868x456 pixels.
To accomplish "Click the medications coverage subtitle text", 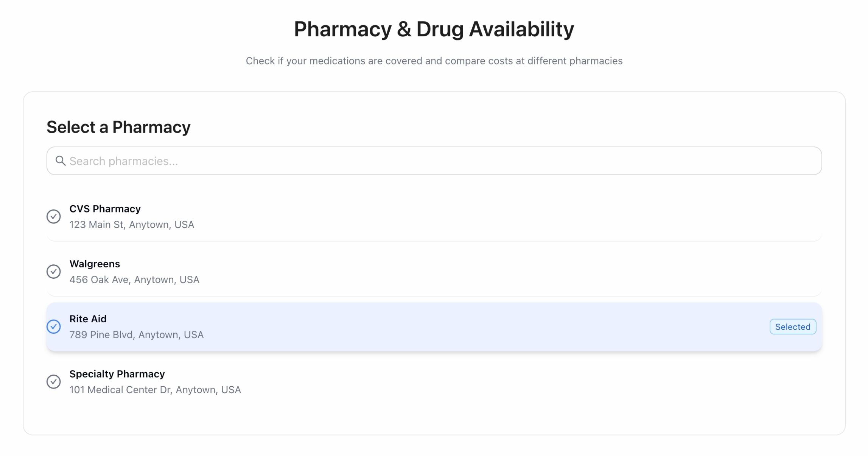I will pyautogui.click(x=434, y=61).
